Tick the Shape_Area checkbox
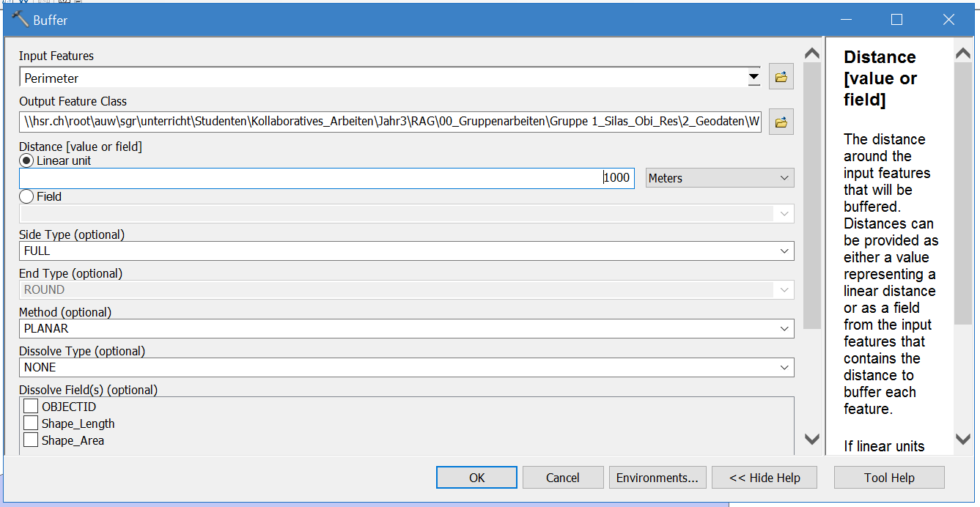Image resolution: width=980 pixels, height=507 pixels. pos(31,440)
